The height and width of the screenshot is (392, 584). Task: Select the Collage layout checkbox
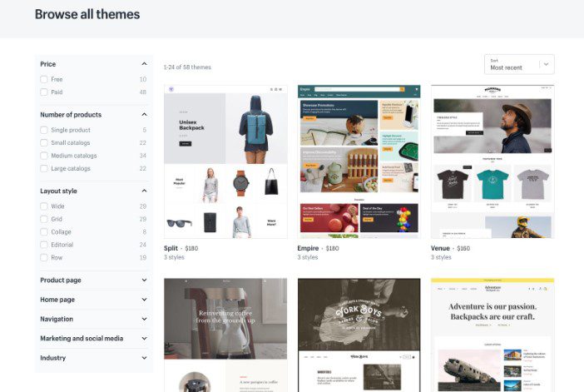point(44,231)
